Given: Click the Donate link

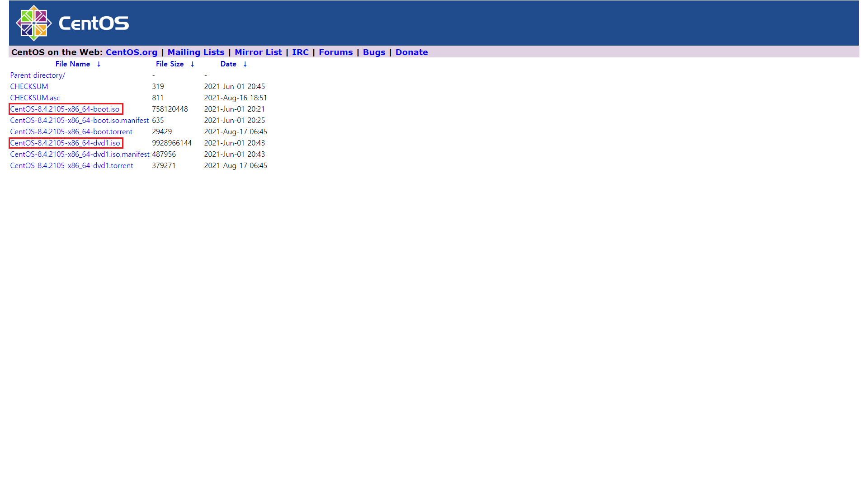Looking at the screenshot, I should [x=411, y=52].
